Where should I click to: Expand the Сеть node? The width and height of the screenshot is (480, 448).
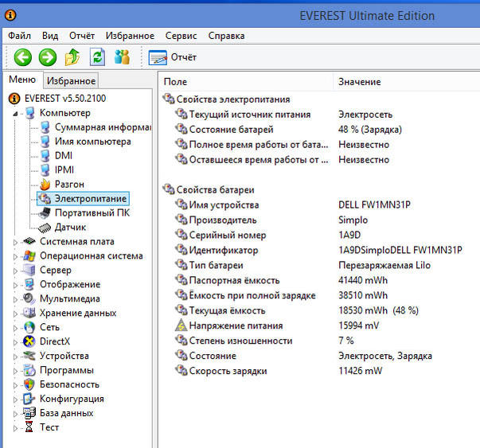(15, 328)
